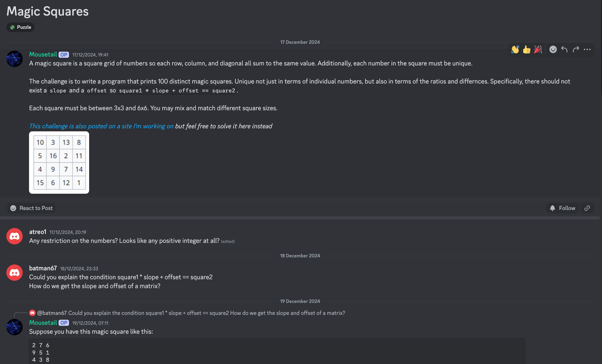Click atreo1's username
Image resolution: width=602 pixels, height=364 pixels.
[38, 232]
